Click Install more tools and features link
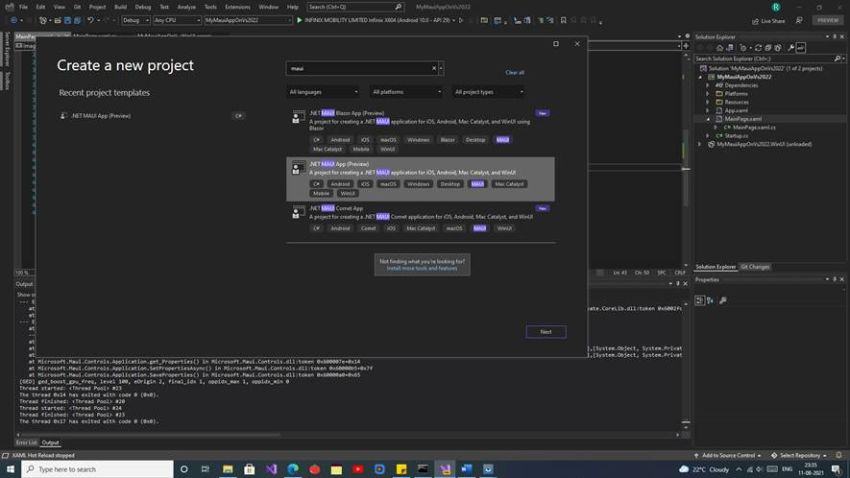This screenshot has width=850, height=478. [x=422, y=268]
